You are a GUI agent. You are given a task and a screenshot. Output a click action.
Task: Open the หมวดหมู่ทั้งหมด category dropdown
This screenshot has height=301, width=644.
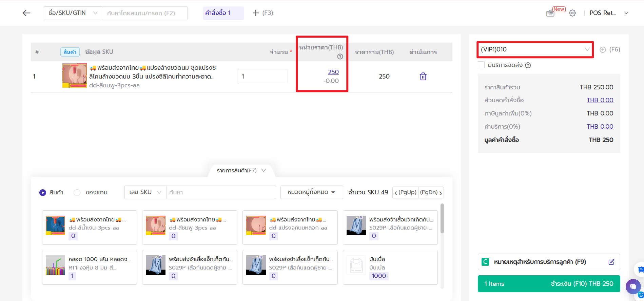[311, 192]
